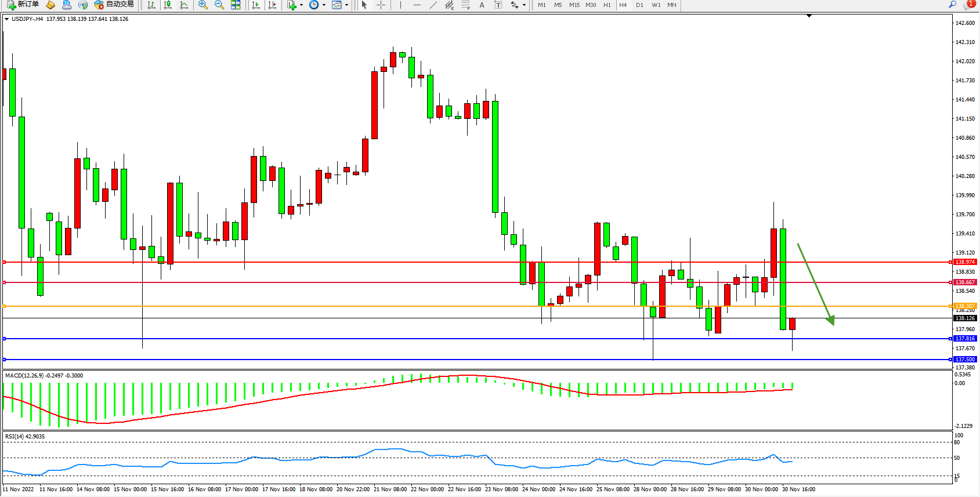Click the New Order (新订单) button
This screenshot has height=497, width=980.
pyautogui.click(x=23, y=5)
